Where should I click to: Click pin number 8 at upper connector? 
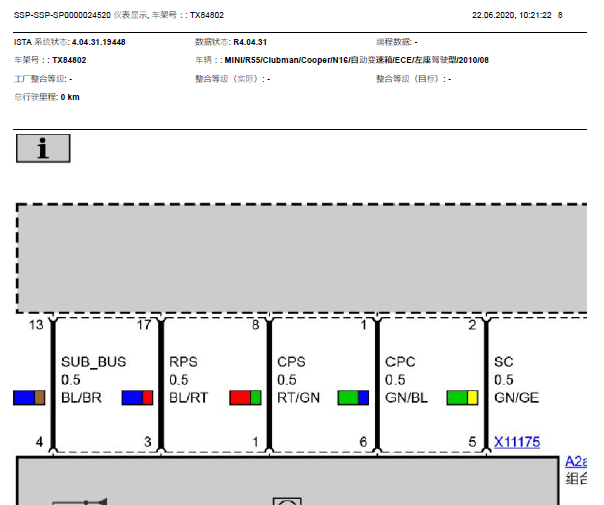click(255, 325)
